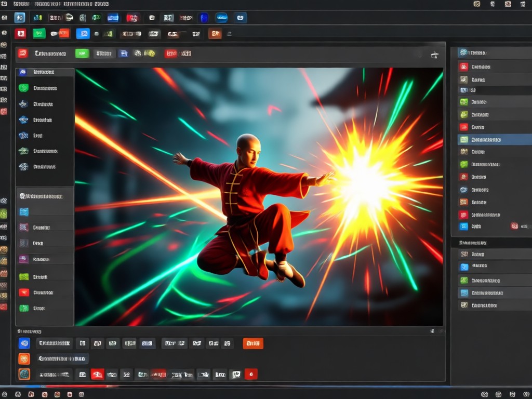The width and height of the screenshot is (532, 399).
Task: Click the orange icon in the middle bottom row
Action: pos(24,358)
